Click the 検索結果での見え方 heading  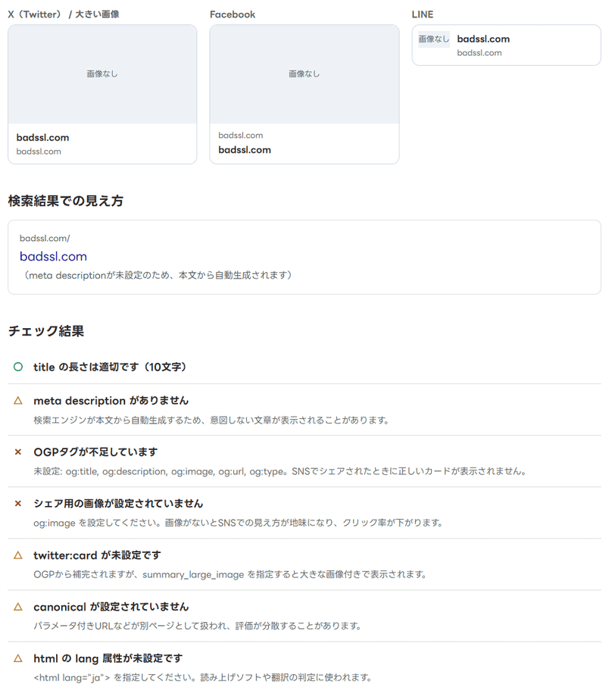[x=66, y=201]
